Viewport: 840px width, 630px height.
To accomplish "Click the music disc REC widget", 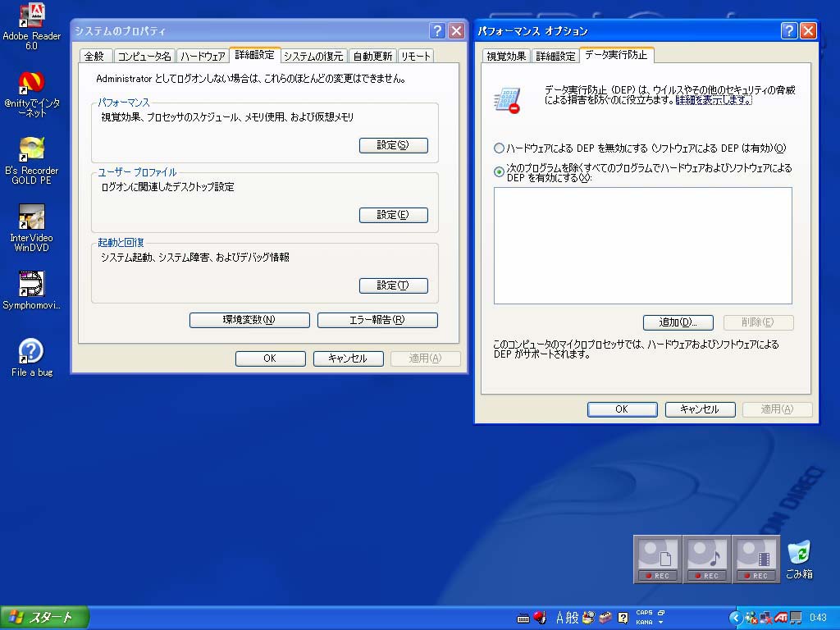I will coord(706,559).
